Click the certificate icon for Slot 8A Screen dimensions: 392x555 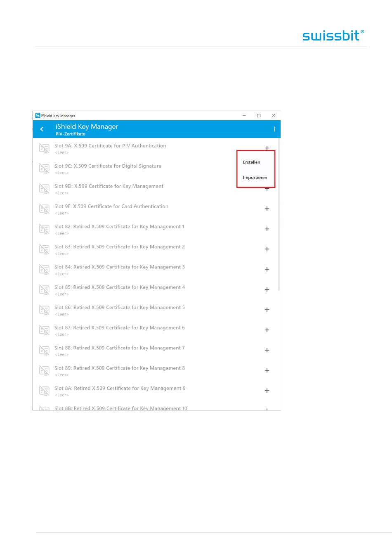44,391
